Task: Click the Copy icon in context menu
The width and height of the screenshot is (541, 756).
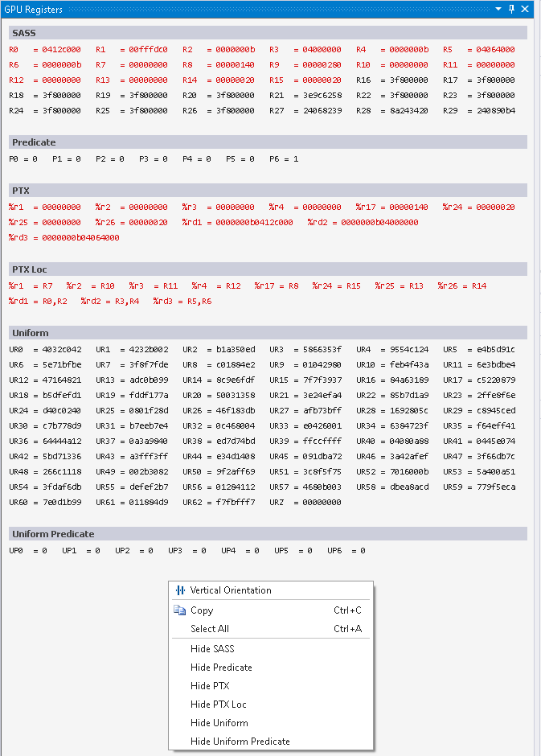Action: 180,610
